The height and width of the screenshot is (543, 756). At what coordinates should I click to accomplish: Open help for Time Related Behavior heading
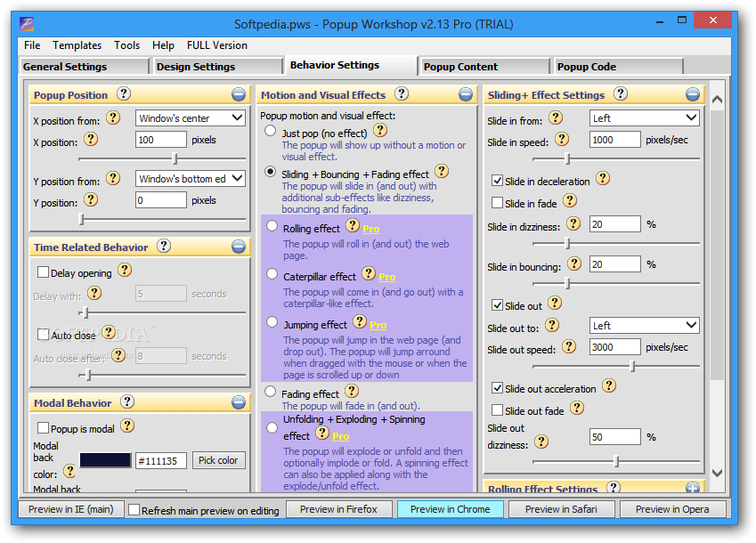164,246
